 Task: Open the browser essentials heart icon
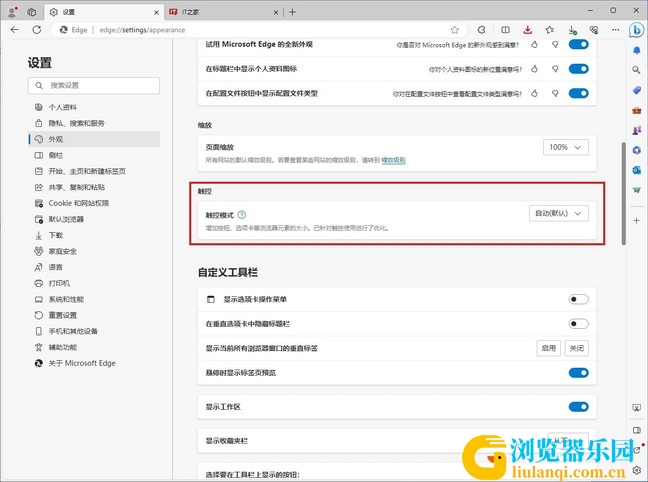[x=594, y=30]
